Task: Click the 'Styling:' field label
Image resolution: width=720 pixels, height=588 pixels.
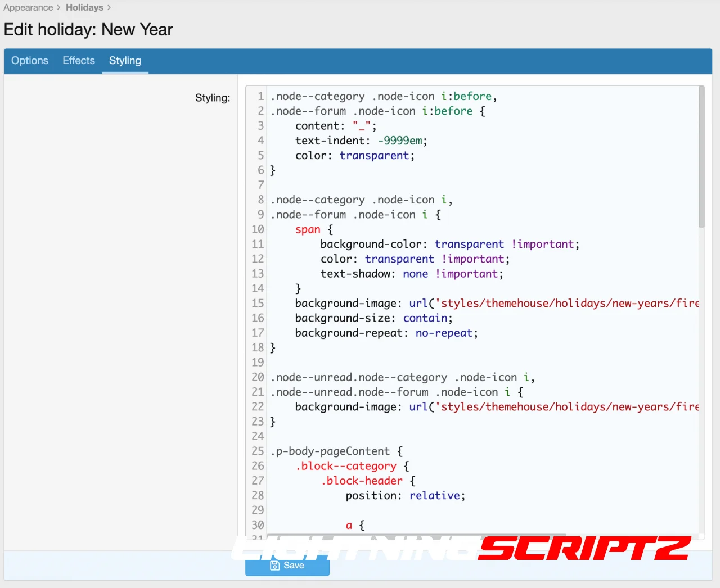Action: click(x=213, y=98)
